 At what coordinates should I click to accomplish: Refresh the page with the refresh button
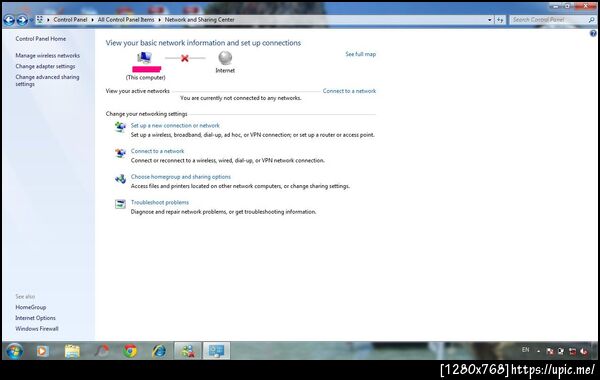(500, 20)
